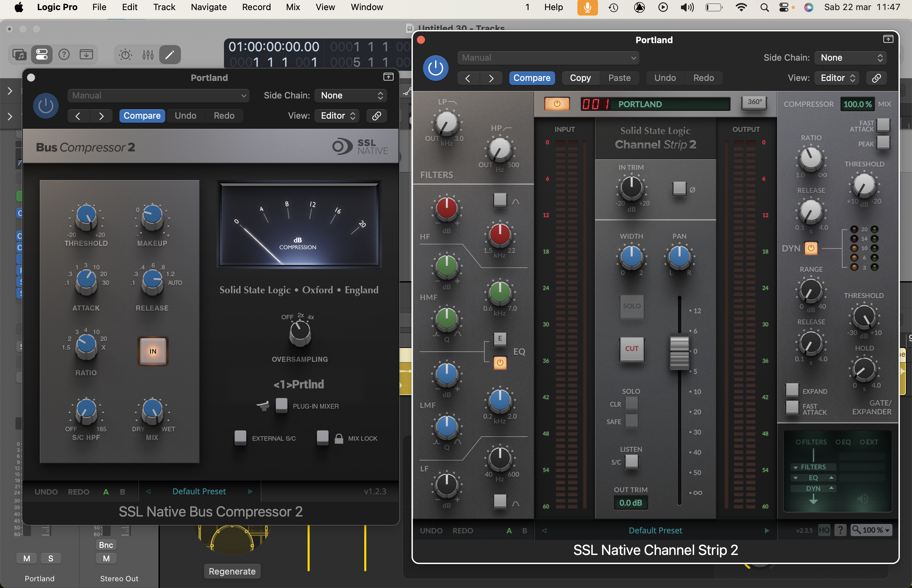Click Compare in Channel Strip window
The width and height of the screenshot is (912, 588).
coord(532,78)
